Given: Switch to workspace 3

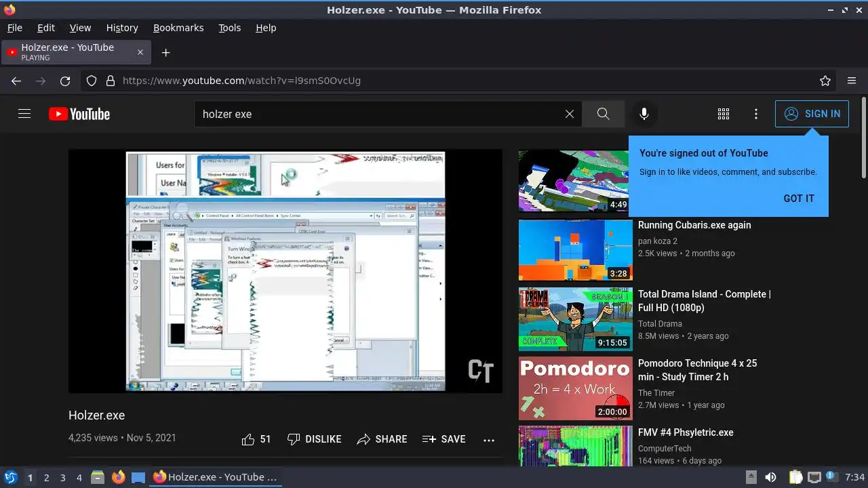Looking at the screenshot, I should point(62,477).
